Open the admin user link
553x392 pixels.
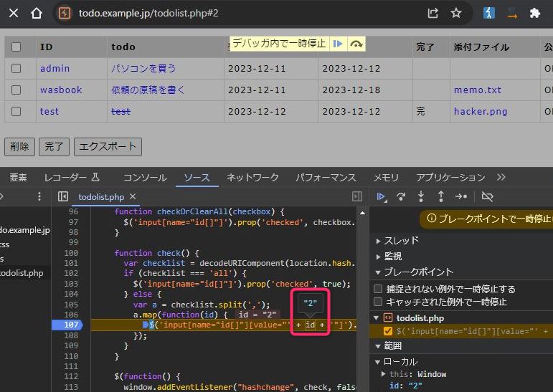point(55,68)
